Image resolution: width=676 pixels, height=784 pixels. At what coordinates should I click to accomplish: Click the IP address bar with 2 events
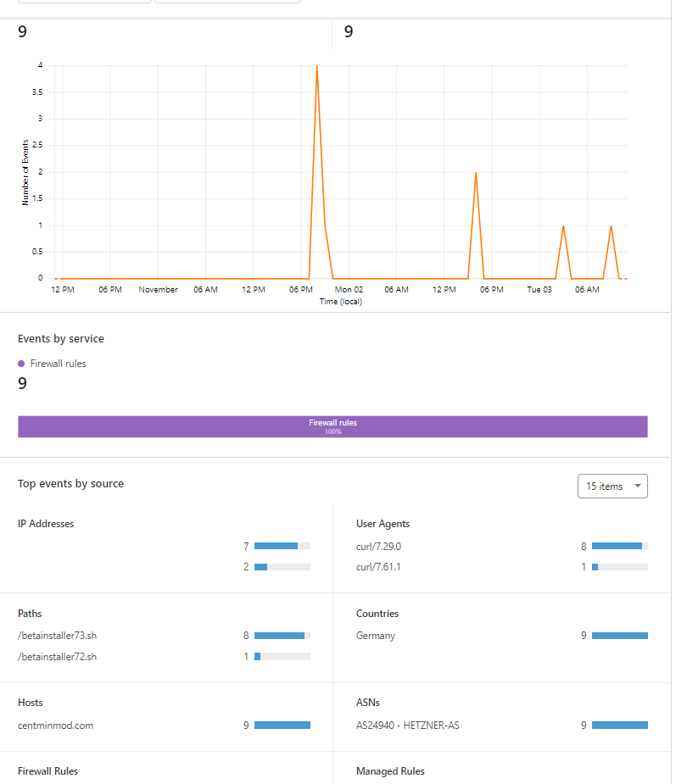(282, 567)
